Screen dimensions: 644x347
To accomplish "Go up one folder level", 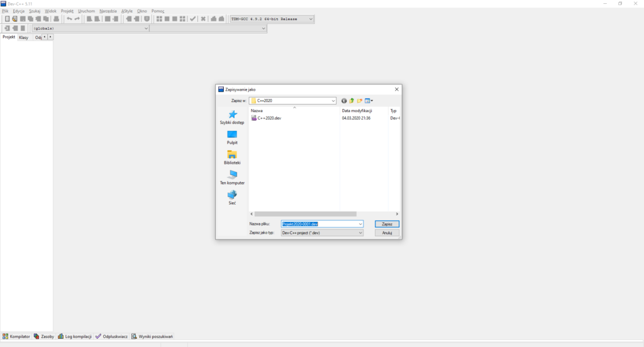I will pyautogui.click(x=352, y=101).
